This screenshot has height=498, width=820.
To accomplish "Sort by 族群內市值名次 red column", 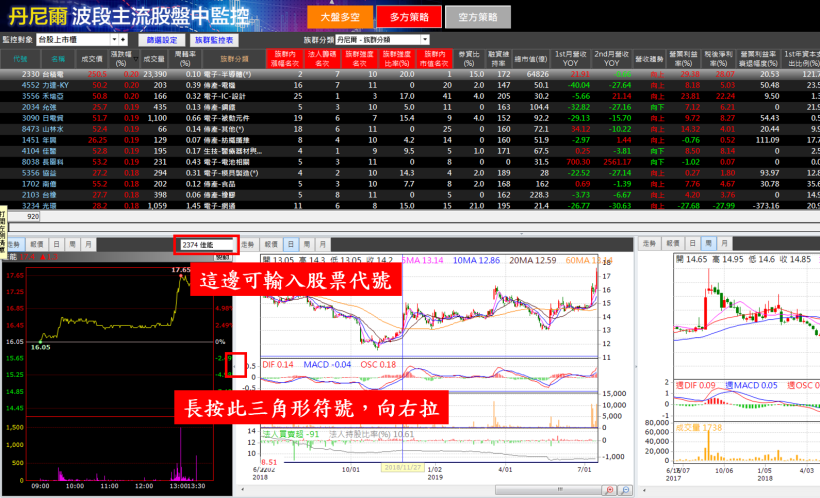I will [434, 59].
